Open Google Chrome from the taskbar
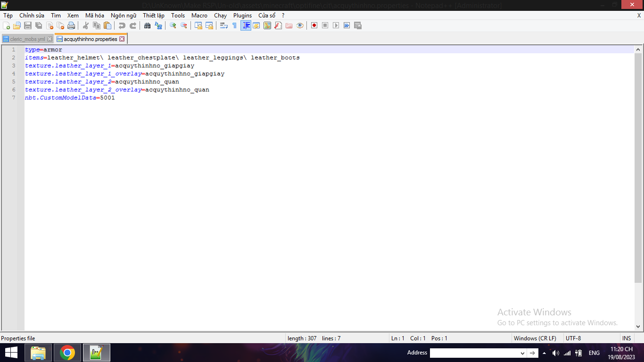 click(x=67, y=353)
